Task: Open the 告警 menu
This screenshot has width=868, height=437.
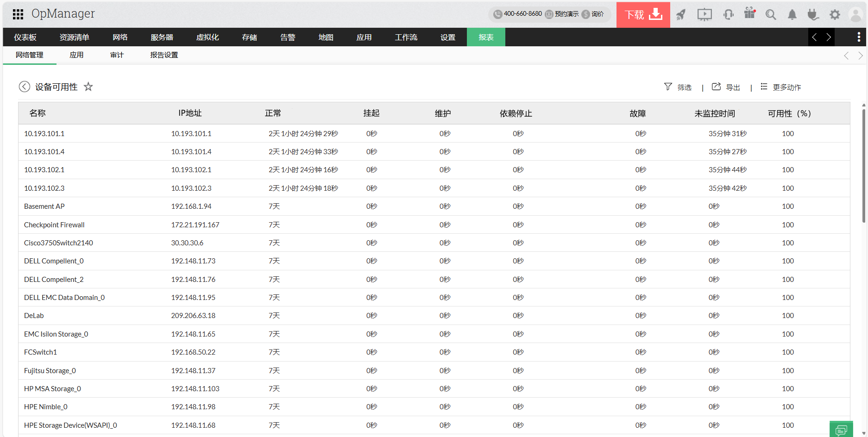Action: tap(288, 37)
